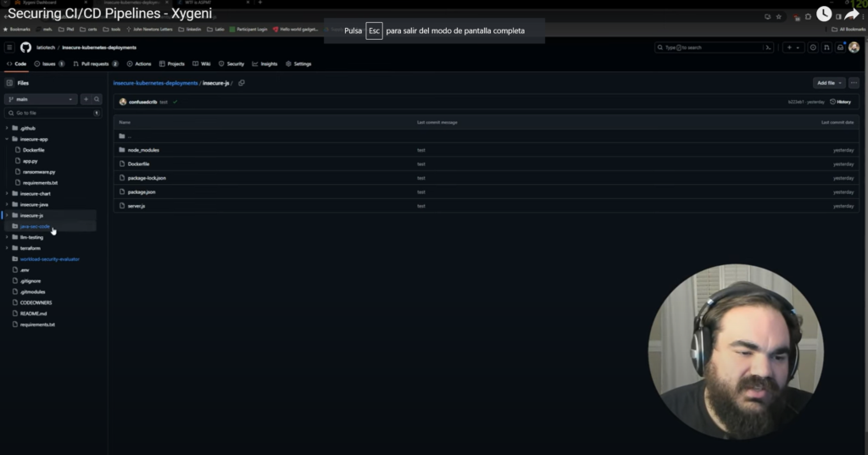
Task: Expand the llm-testing folder
Action: click(7, 237)
